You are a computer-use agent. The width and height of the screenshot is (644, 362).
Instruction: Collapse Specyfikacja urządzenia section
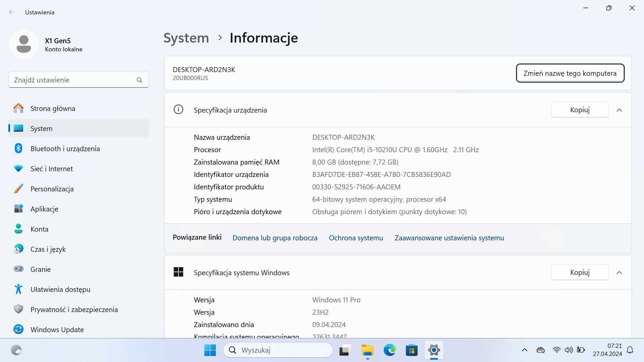(619, 110)
